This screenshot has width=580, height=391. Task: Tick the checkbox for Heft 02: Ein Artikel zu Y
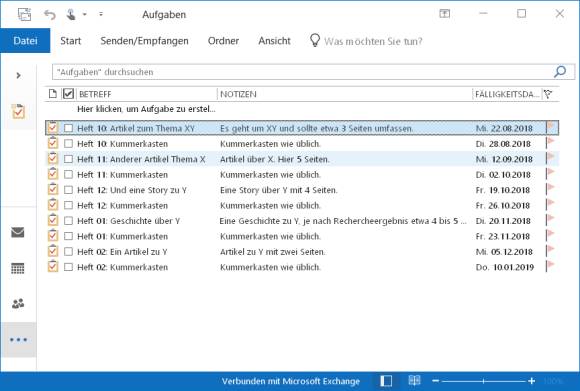coord(68,252)
